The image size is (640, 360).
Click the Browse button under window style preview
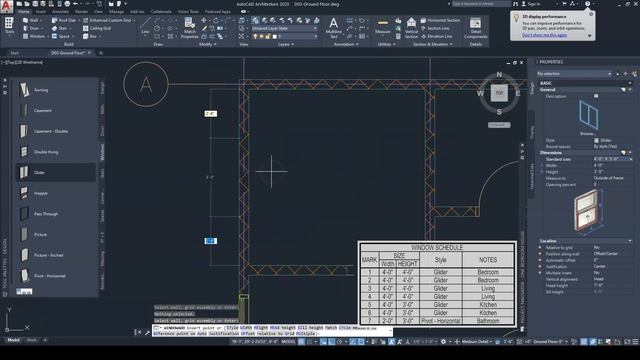587,134
